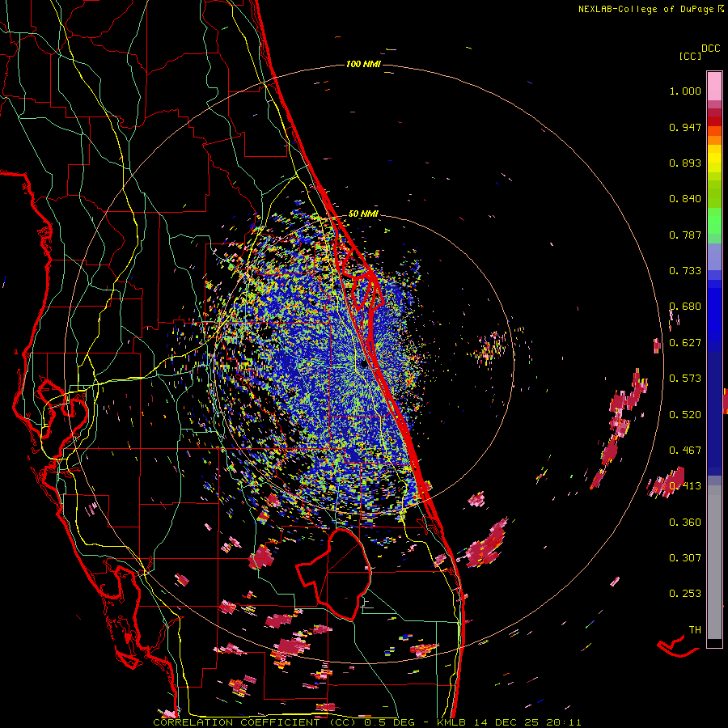Click the black KMLB radar site dot
The image size is (728, 728).
[x=363, y=365]
